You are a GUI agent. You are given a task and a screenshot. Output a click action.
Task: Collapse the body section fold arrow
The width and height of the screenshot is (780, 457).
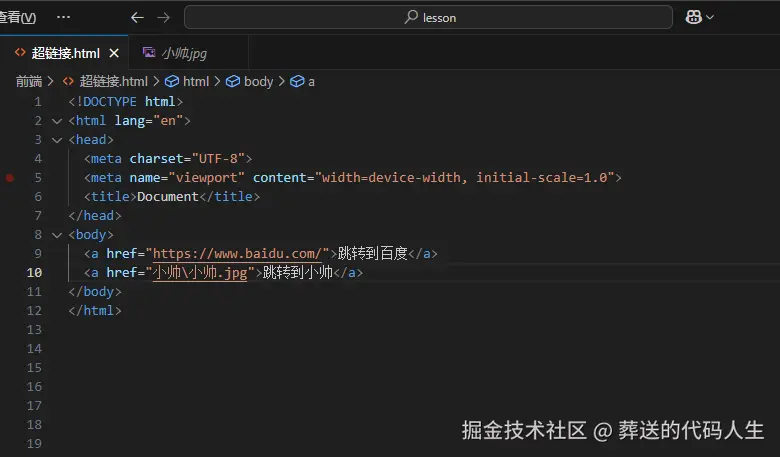pos(57,235)
